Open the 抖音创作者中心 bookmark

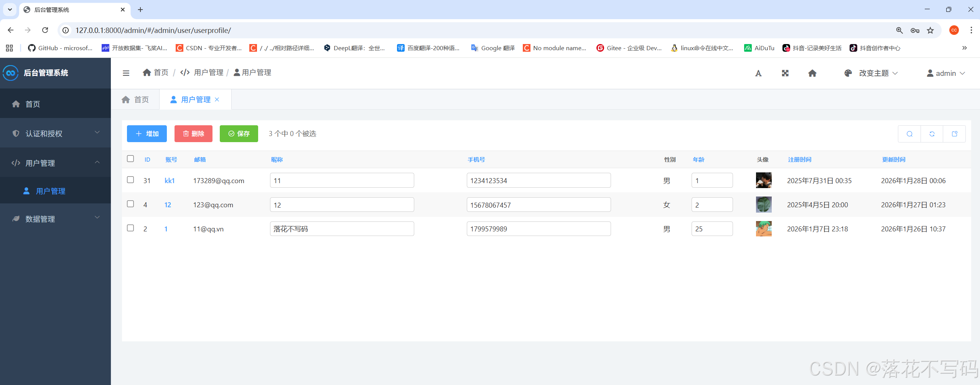tap(875, 48)
